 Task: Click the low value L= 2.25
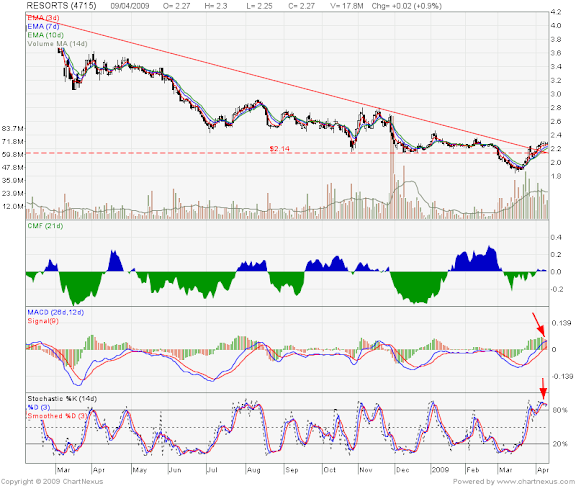[259, 6]
